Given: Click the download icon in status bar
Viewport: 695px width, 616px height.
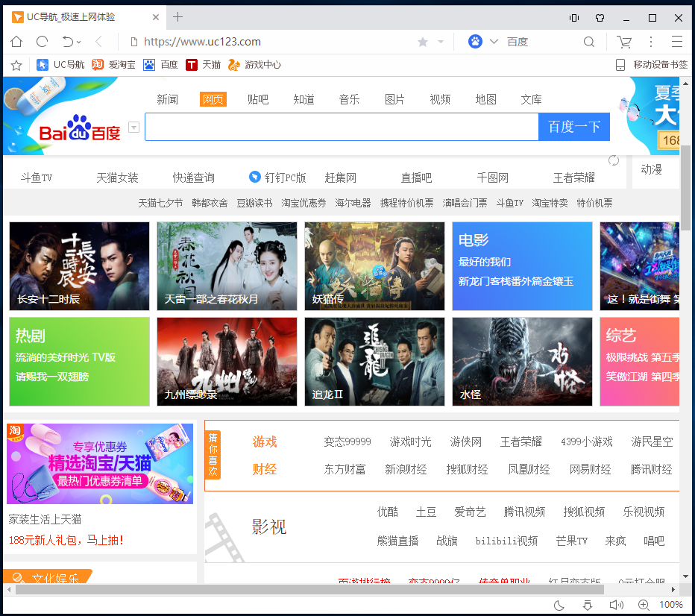Looking at the screenshot, I should (x=588, y=605).
